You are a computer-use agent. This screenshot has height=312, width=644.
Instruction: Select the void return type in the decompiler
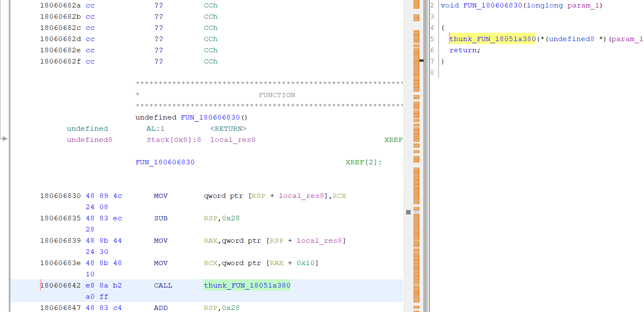(x=450, y=5)
